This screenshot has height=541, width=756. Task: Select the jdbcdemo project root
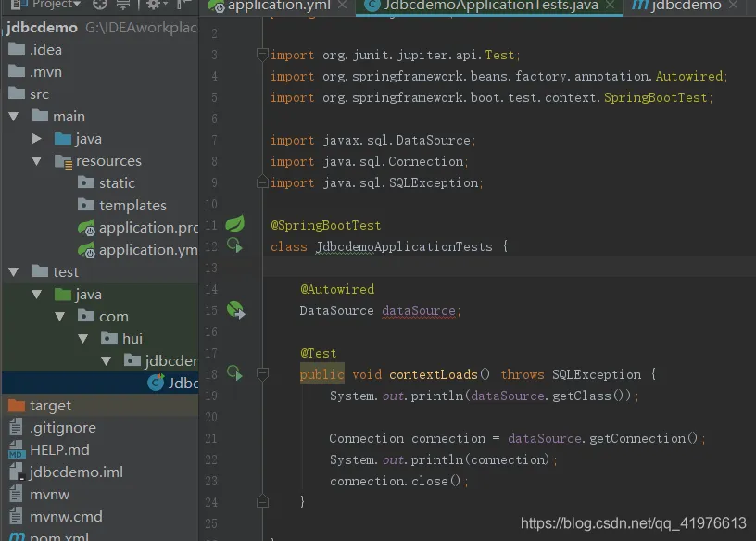[x=42, y=28]
